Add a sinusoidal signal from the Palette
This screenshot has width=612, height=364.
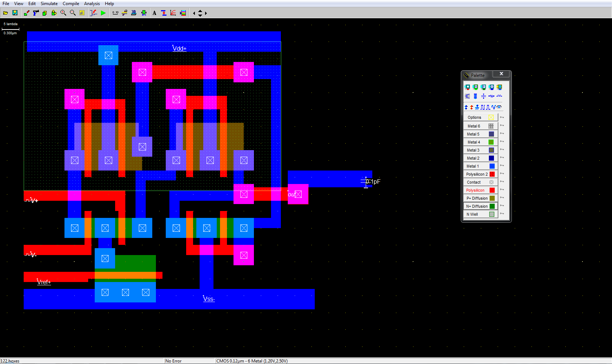[x=494, y=107]
